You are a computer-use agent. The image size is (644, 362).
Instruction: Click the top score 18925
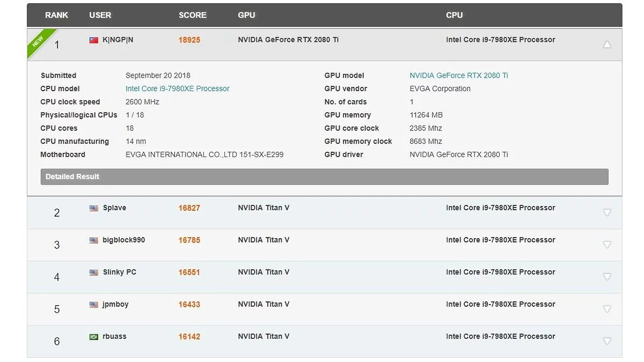[x=189, y=40]
